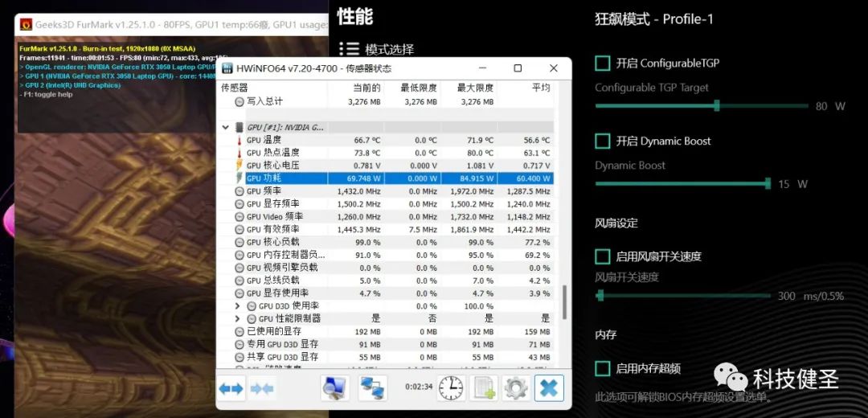Click the blue X close sensors icon
The width and height of the screenshot is (868, 418).
point(549,388)
